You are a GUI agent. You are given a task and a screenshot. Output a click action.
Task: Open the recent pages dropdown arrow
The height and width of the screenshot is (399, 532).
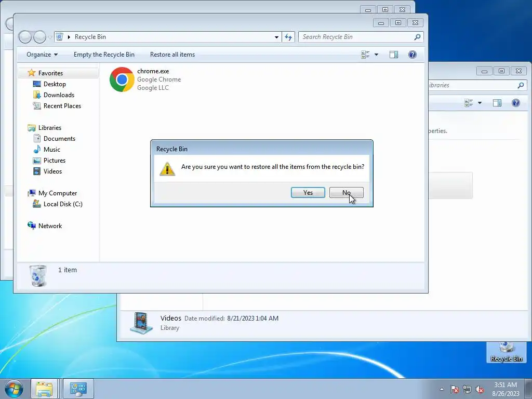(x=50, y=37)
